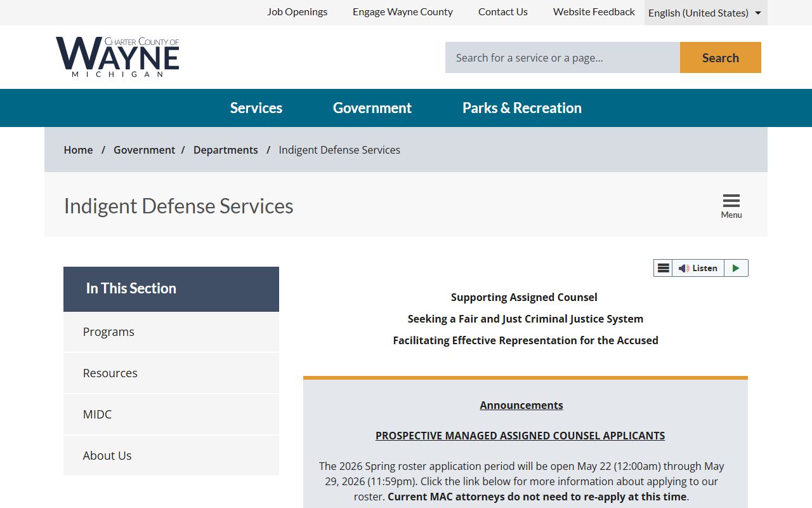Play audio with the green play arrow
This screenshot has height=508, width=812.
tap(736, 268)
